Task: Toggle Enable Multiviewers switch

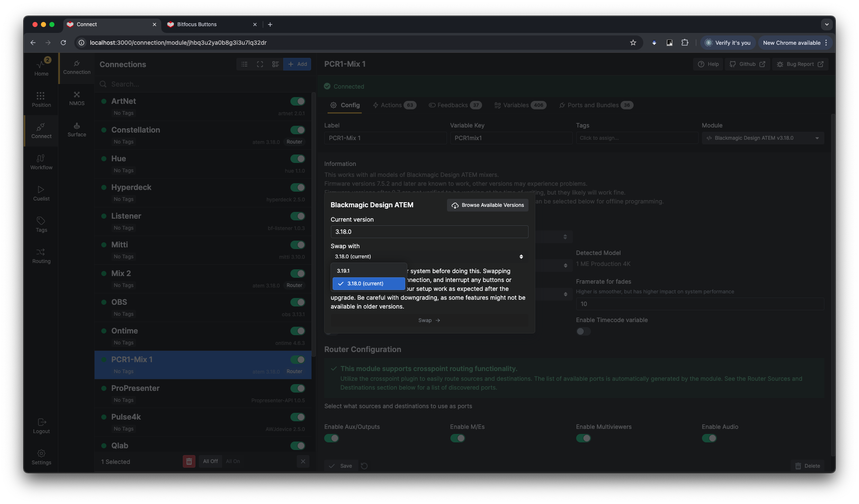Action: tap(583, 438)
